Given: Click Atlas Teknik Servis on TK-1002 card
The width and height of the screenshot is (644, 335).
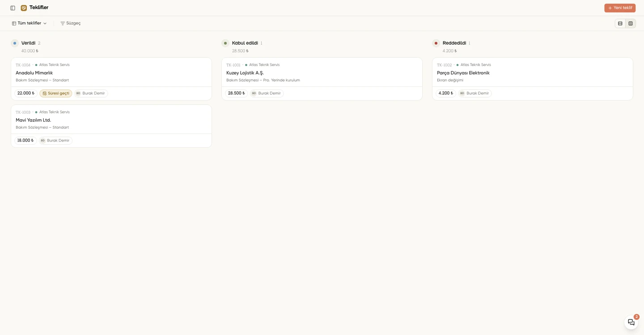Looking at the screenshot, I should point(476,65).
